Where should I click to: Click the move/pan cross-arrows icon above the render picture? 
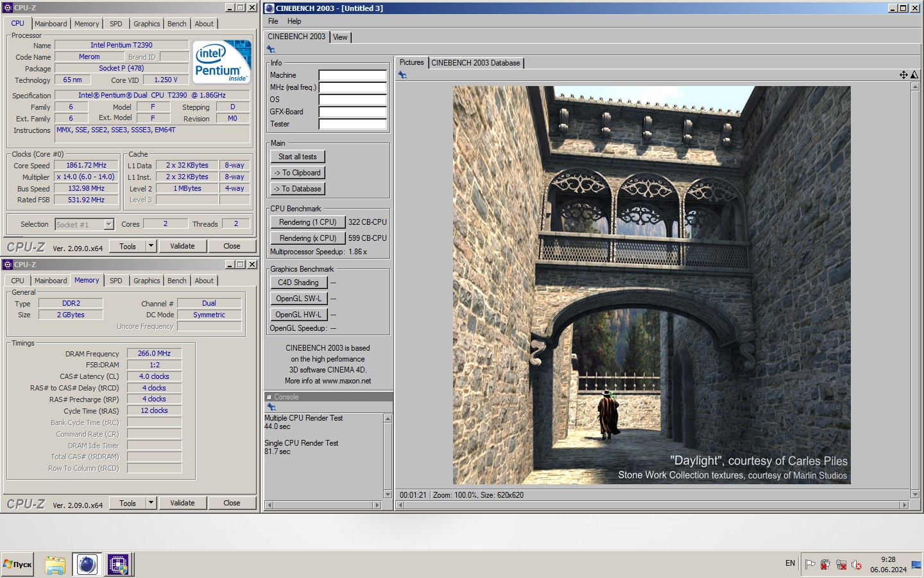(903, 75)
